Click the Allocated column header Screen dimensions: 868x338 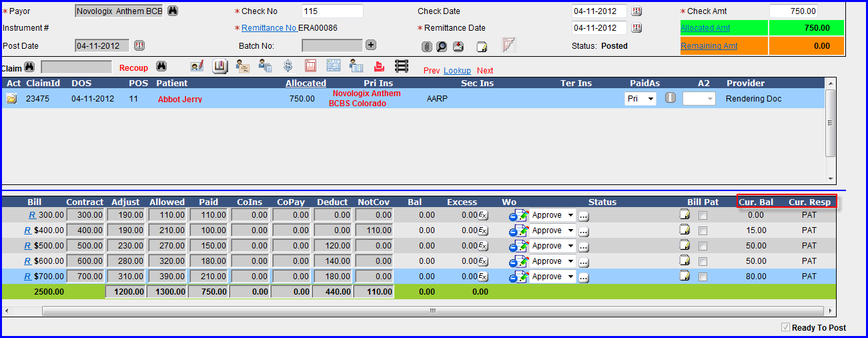(306, 83)
